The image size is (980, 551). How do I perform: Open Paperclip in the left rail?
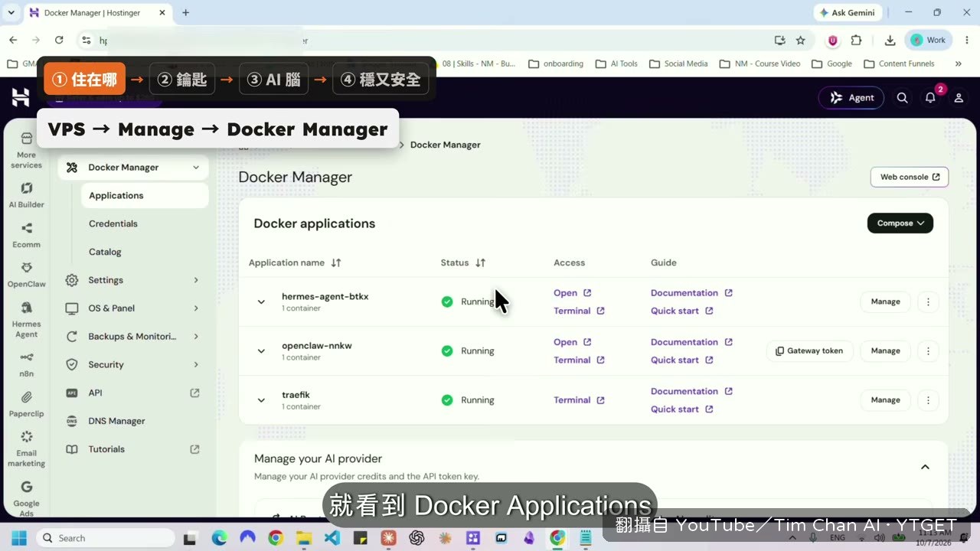26,404
